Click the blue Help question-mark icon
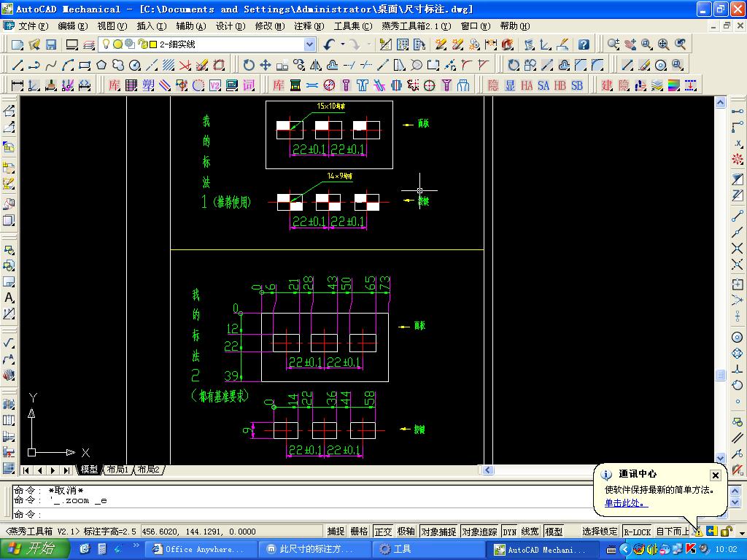747x560 pixels. coord(584,44)
